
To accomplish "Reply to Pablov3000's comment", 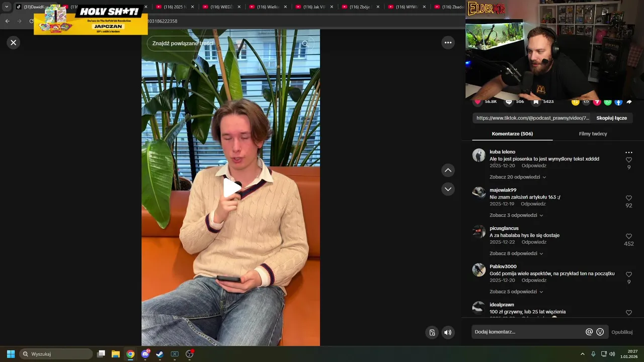I will [x=533, y=281].
